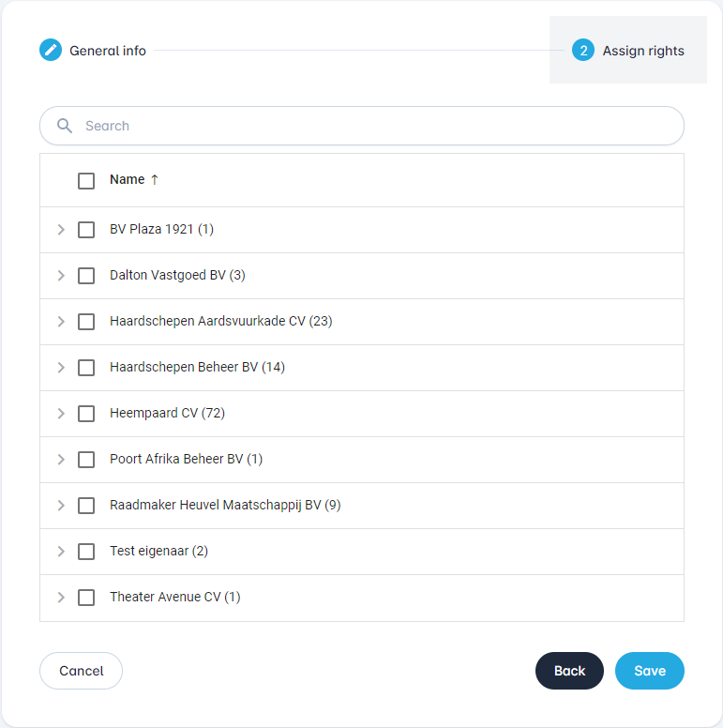Click the magnifier icon in search bar

point(65,126)
